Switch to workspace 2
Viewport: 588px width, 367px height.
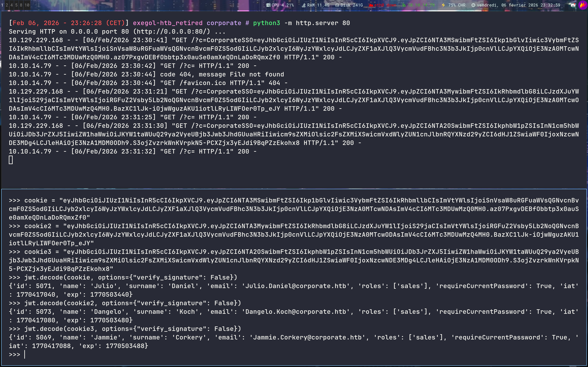[7, 5]
